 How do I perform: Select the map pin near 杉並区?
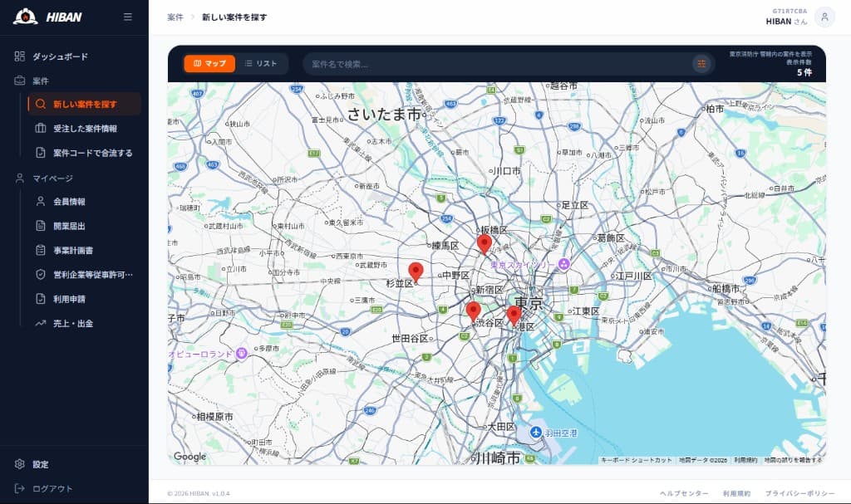coord(416,272)
